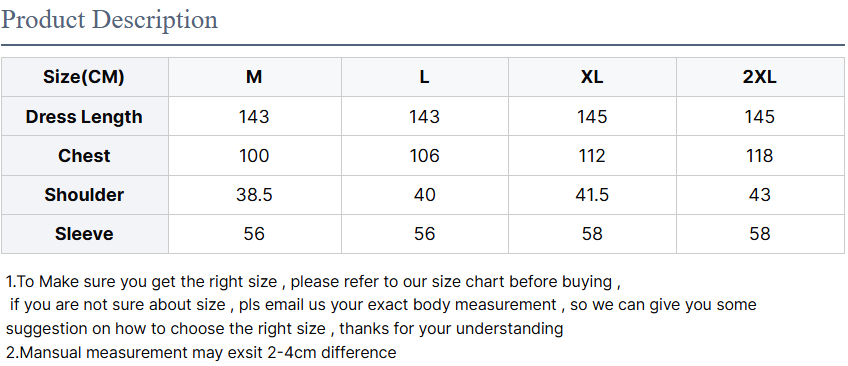This screenshot has height=366, width=848.
Task: Click the Mansual measurement difference note
Action: pyautogui.click(x=201, y=352)
